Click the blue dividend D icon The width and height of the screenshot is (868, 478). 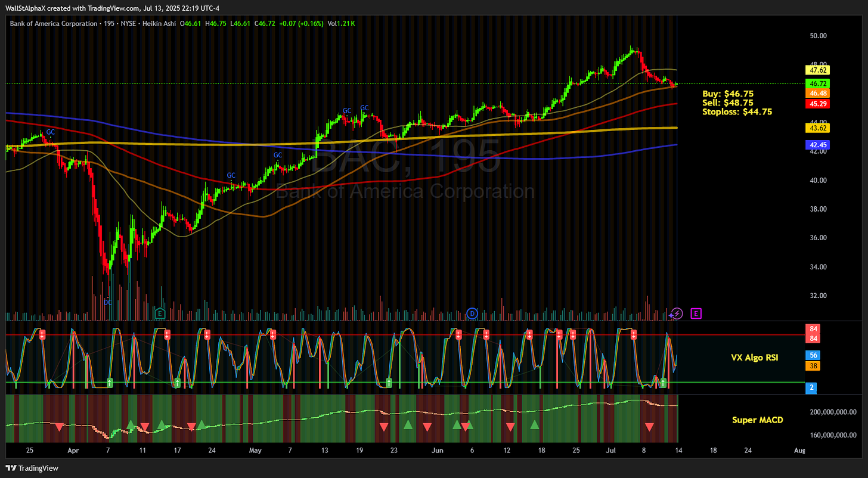tap(472, 313)
